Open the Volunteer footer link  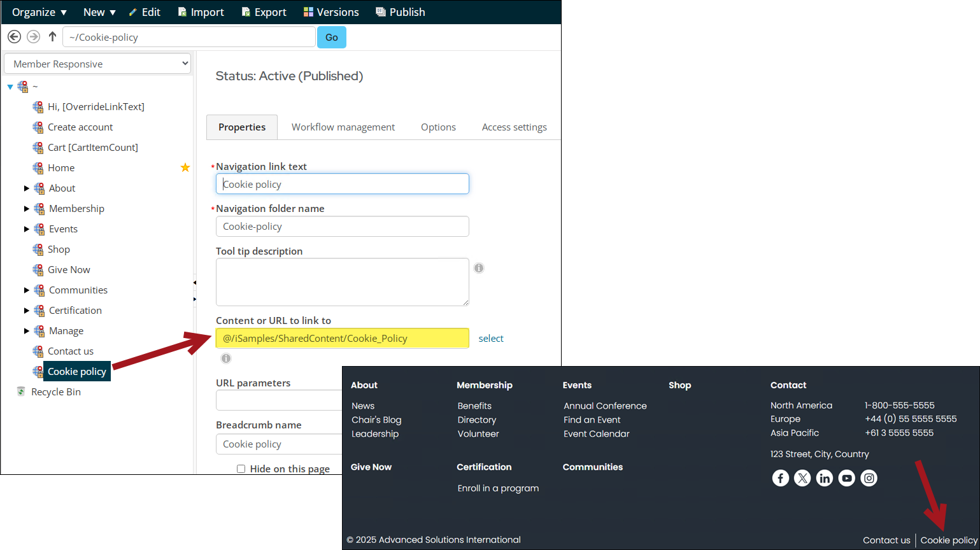click(478, 434)
